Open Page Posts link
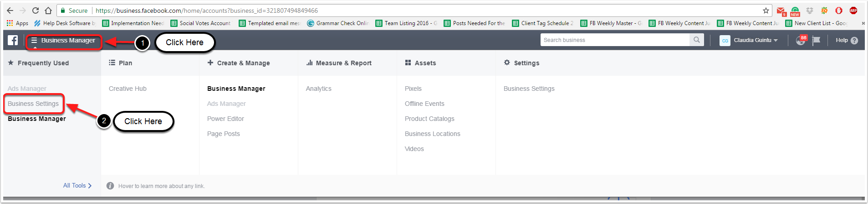 [x=224, y=134]
